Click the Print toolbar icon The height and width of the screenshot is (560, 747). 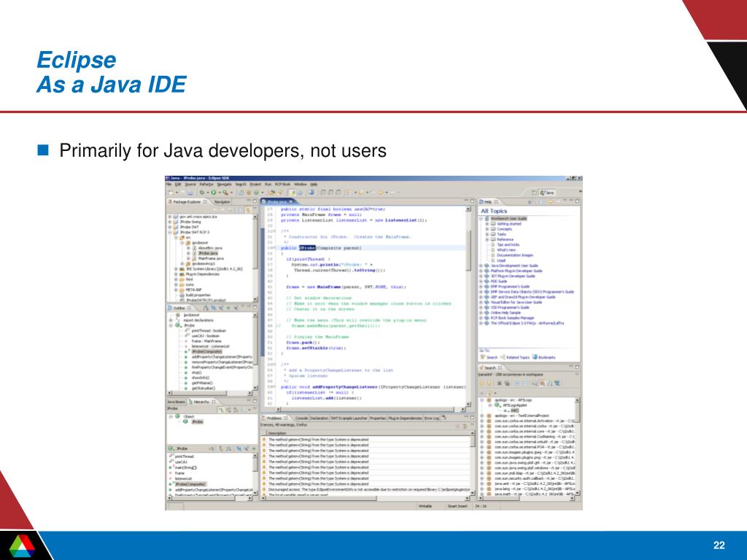(x=190, y=192)
